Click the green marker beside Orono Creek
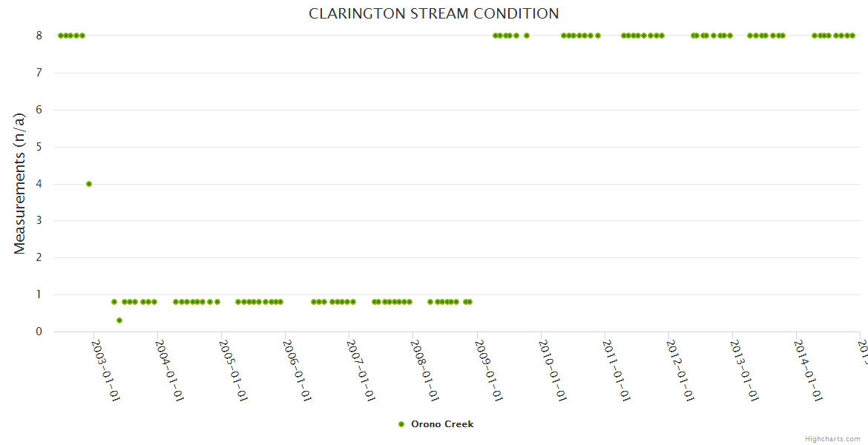This screenshot has height=445, width=868. (401, 424)
